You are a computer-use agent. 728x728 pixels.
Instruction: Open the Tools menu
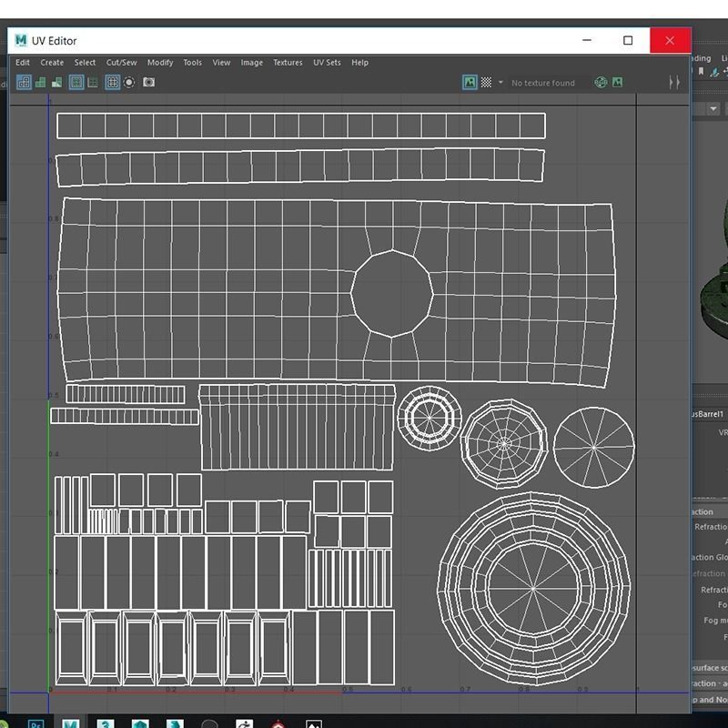pos(193,63)
